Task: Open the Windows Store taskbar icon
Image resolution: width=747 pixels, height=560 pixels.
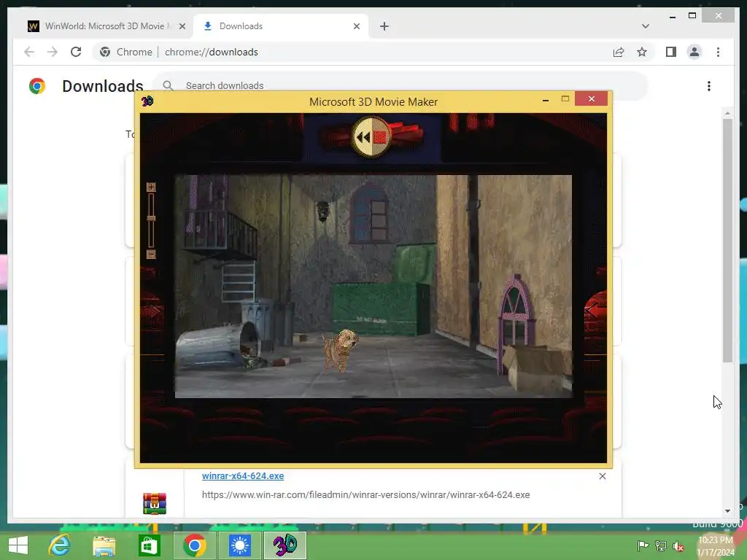Action: [149, 545]
